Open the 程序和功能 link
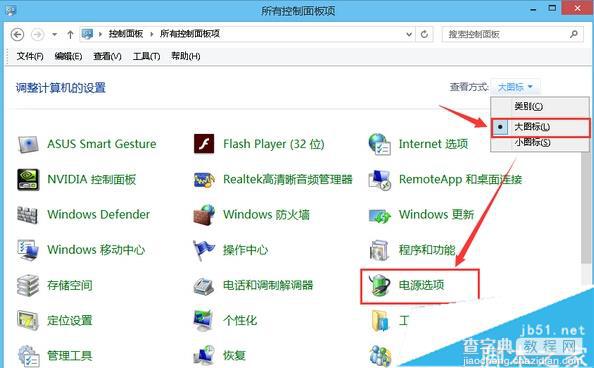This screenshot has height=368, width=594. point(427,250)
